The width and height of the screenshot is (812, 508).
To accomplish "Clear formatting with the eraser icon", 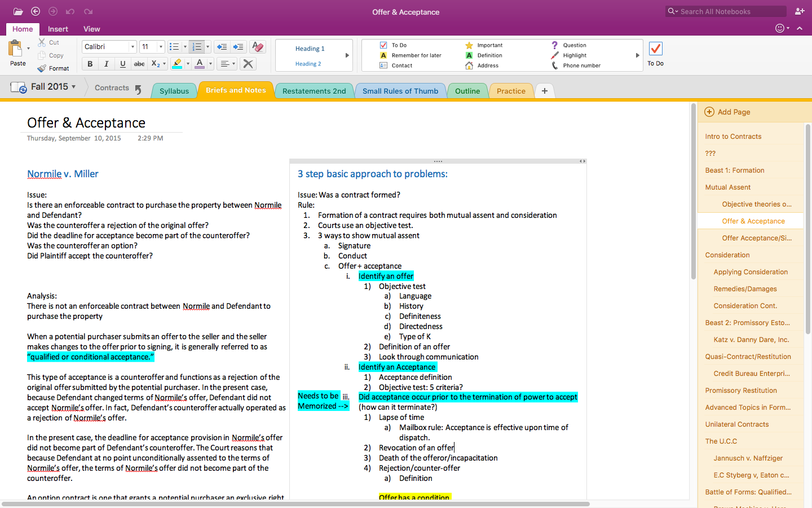I will click(x=258, y=47).
